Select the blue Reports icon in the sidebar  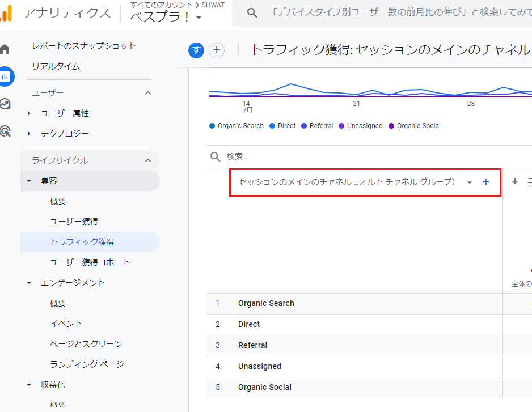[x=7, y=76]
